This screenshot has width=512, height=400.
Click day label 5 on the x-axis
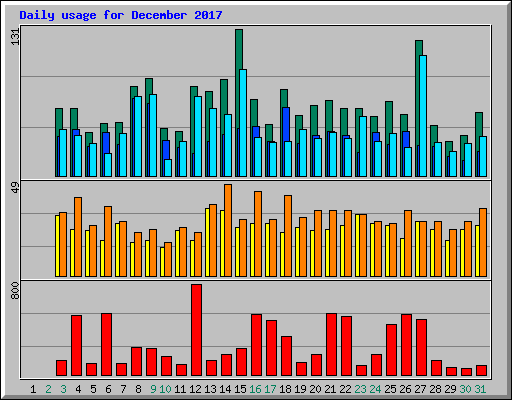click(x=93, y=389)
